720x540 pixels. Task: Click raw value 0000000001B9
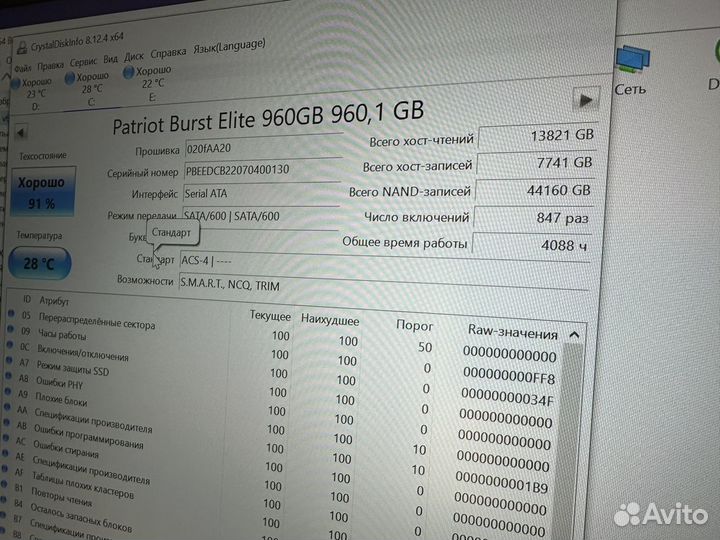[502, 483]
